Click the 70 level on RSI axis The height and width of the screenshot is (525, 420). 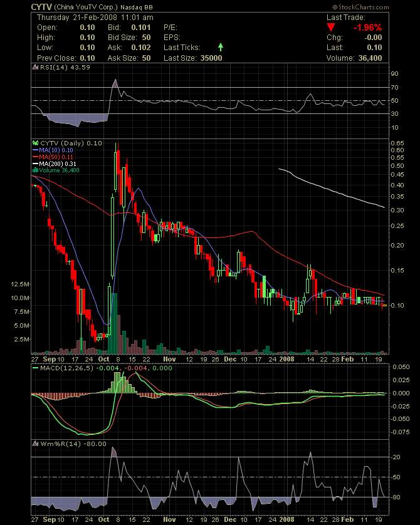click(x=394, y=87)
